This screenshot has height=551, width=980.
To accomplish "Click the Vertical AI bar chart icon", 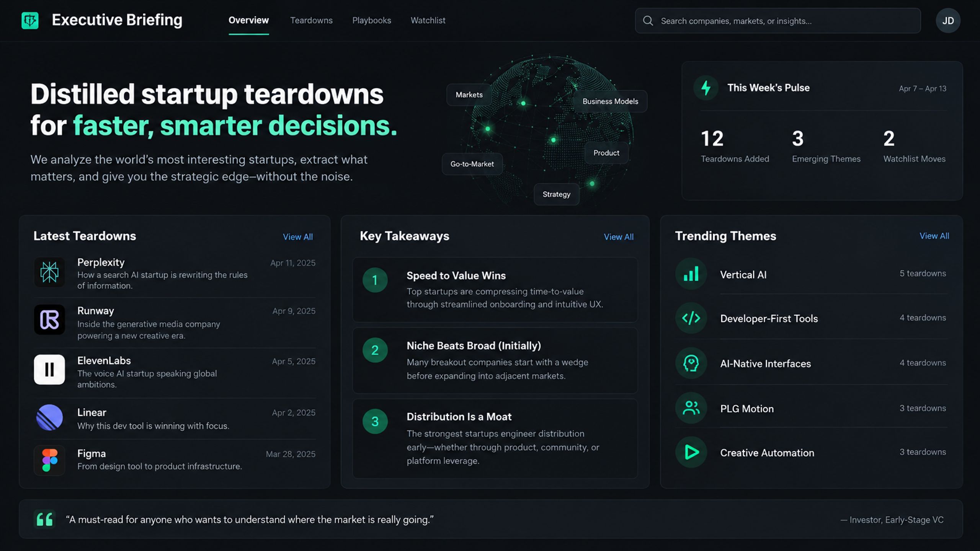I will coord(691,274).
